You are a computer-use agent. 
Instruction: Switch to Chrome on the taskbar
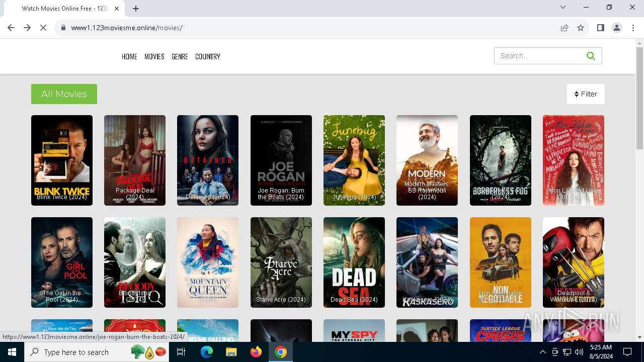[x=281, y=352]
